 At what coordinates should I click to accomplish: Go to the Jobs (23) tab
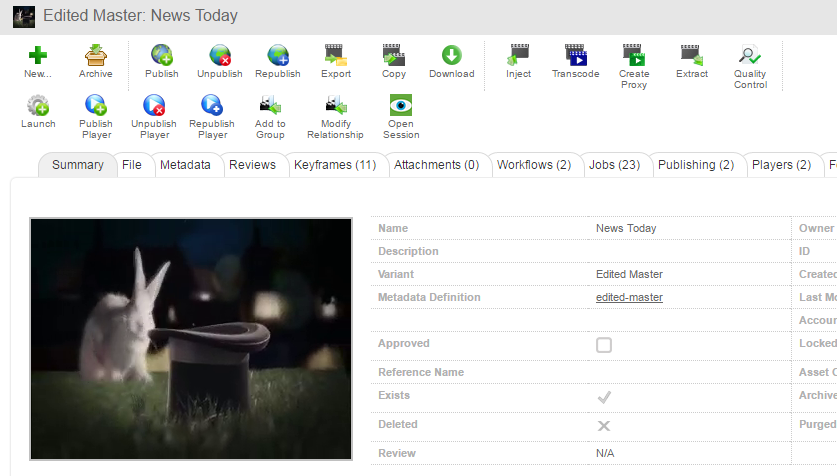point(614,165)
